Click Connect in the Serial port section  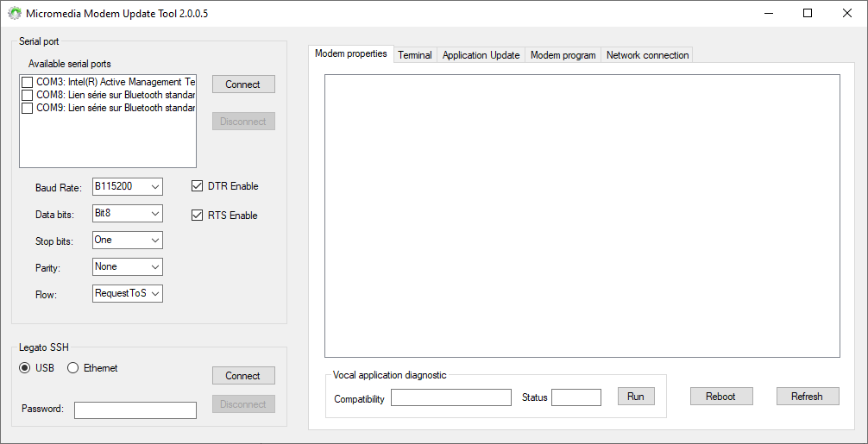tap(242, 84)
